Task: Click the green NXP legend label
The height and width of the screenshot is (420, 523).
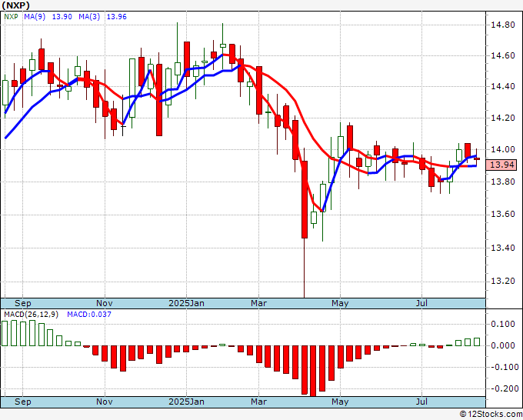Action: (11, 16)
